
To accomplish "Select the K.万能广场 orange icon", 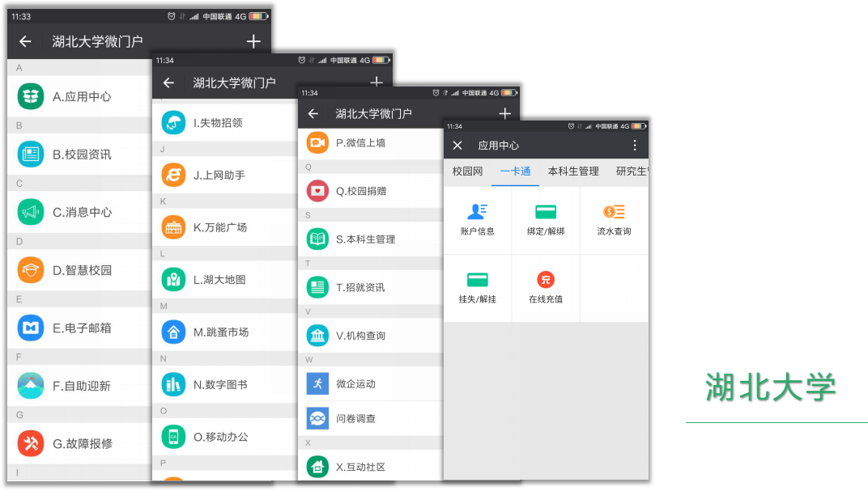I will [173, 227].
